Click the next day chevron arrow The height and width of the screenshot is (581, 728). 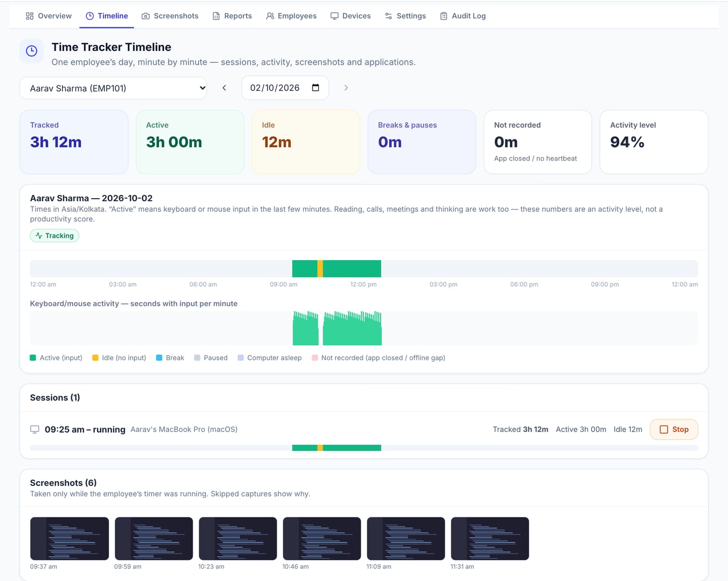click(x=346, y=88)
